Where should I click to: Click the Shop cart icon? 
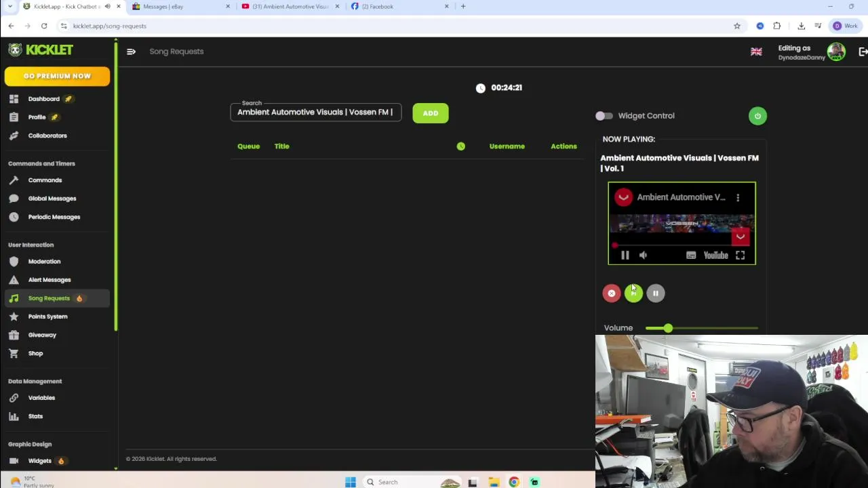pos(14,353)
